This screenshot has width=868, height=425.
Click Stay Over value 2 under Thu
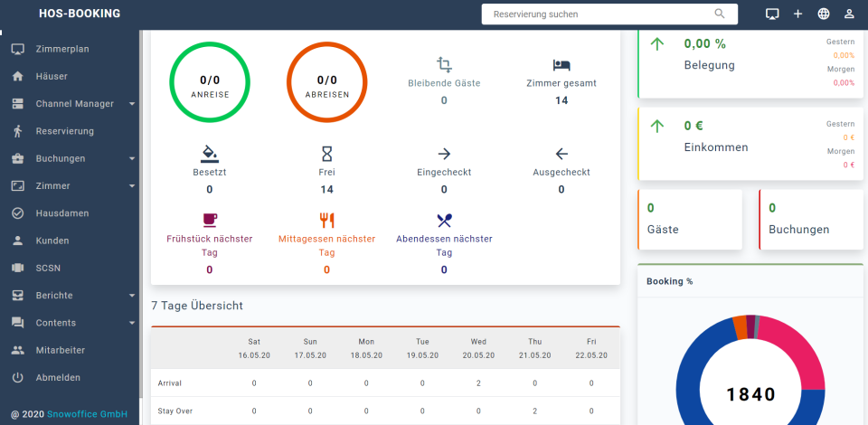pos(534,411)
